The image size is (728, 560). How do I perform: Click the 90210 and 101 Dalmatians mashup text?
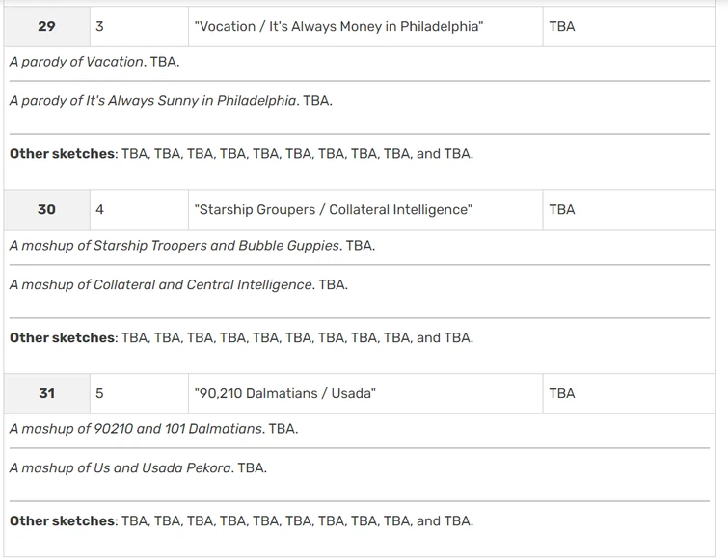tap(153, 429)
